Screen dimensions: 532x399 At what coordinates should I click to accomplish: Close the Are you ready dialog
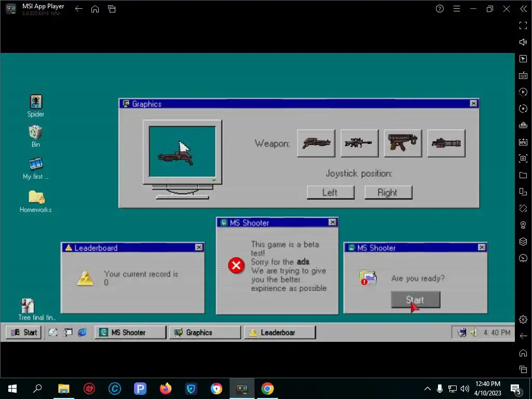[482, 247]
